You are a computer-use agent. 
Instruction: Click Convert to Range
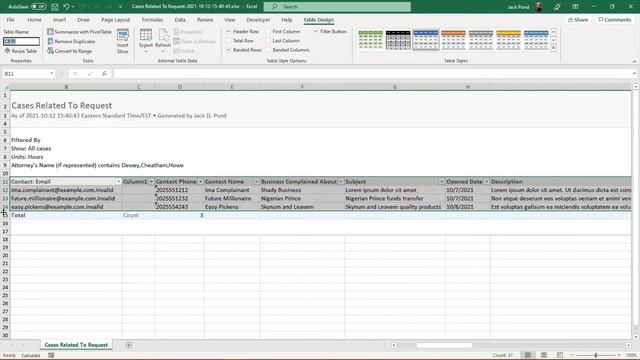(69, 51)
